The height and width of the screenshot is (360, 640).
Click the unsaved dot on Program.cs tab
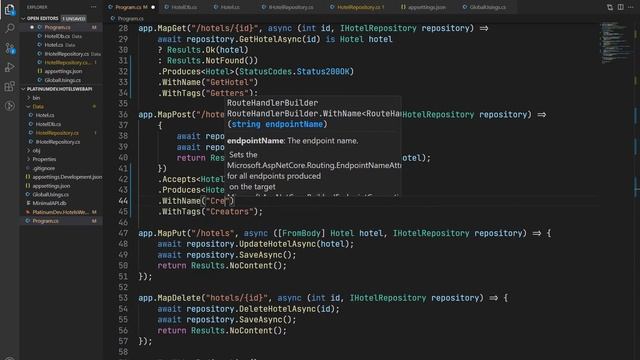pos(153,7)
